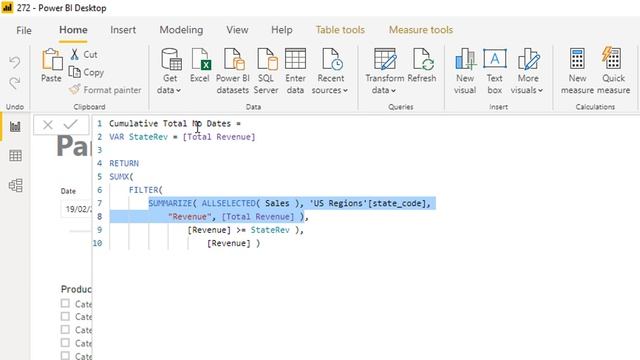Switch to Report view in sidebar
The image size is (640, 360).
pos(15,127)
